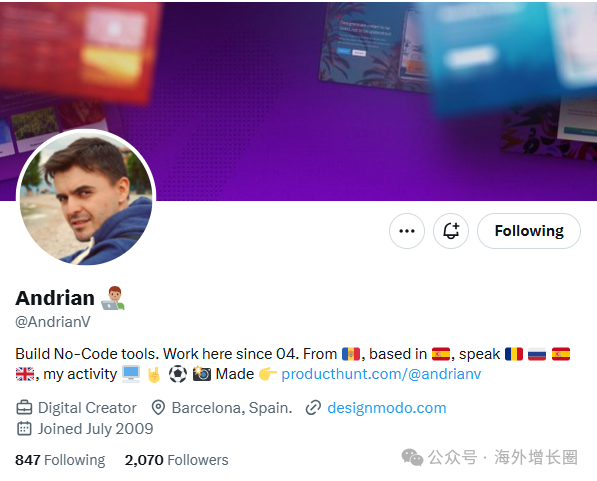
Task: Open the purple header banner image
Action: 298,101
